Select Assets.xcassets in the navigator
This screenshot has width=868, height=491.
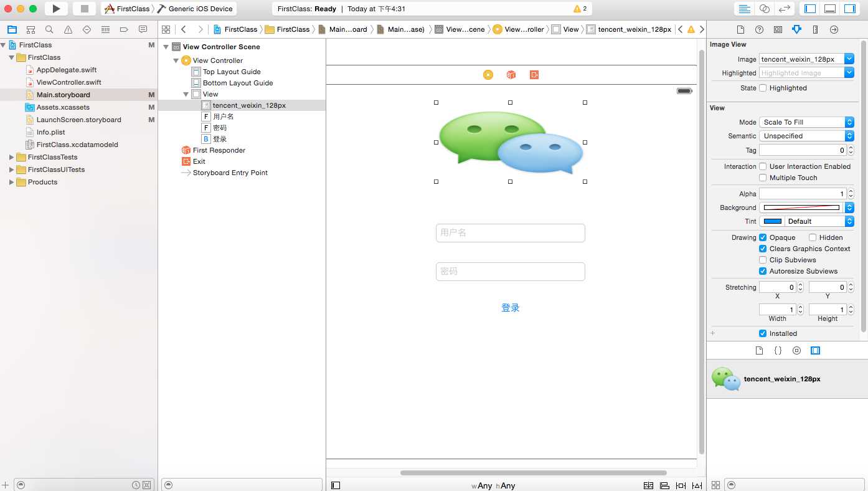coord(63,107)
